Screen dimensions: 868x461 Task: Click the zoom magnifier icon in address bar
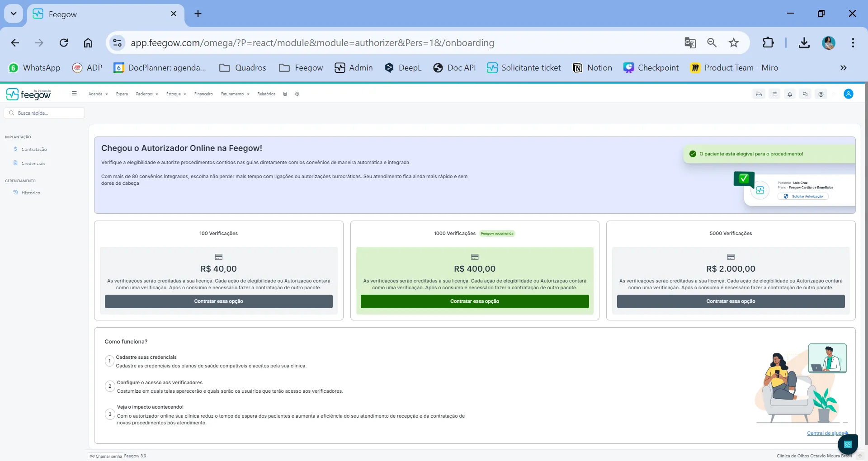(x=712, y=43)
